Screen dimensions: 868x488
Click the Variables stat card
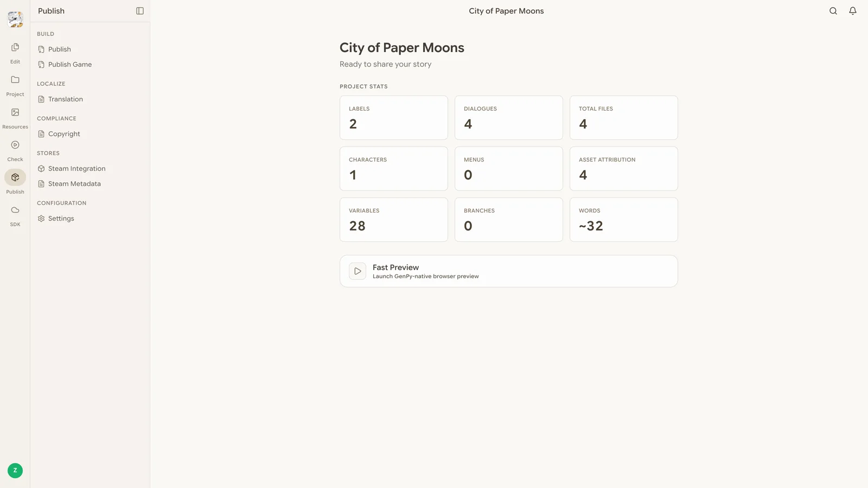(394, 220)
